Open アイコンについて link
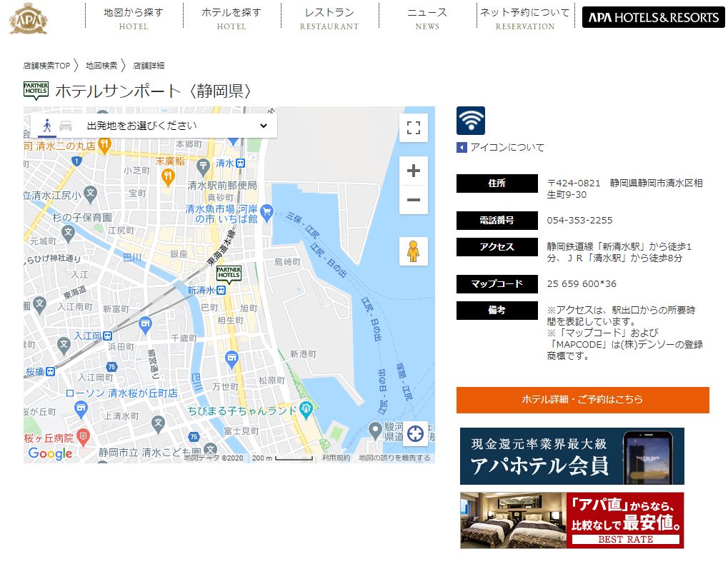The height and width of the screenshot is (564, 728). tap(501, 148)
